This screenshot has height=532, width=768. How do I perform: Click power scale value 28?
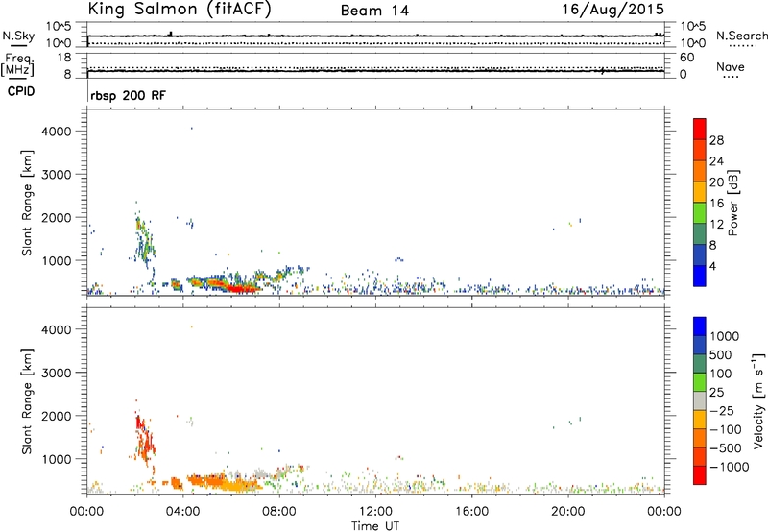coord(716,140)
